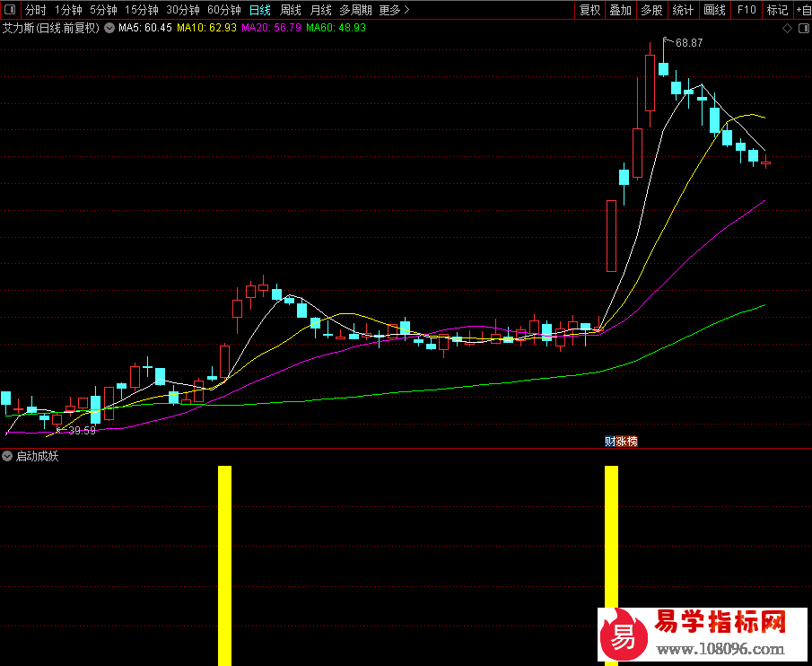The width and height of the screenshot is (812, 666).
Task: Click the small square icon at chart top-right
Action: pyautogui.click(x=802, y=29)
